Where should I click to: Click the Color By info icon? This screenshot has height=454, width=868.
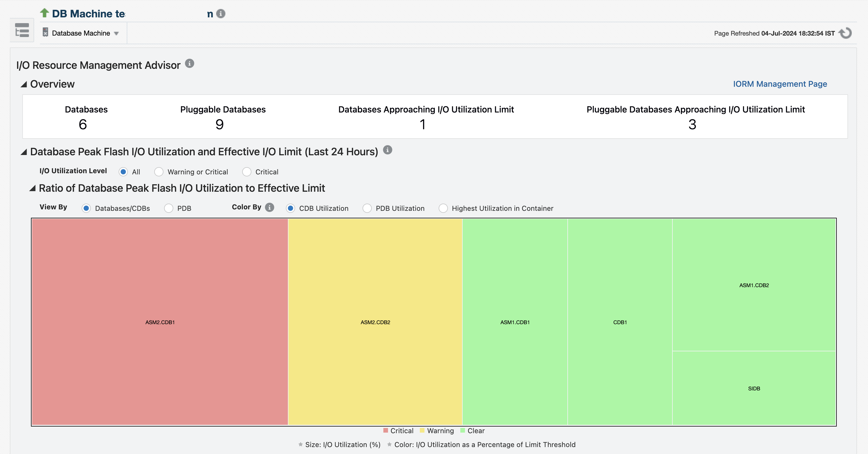point(269,207)
